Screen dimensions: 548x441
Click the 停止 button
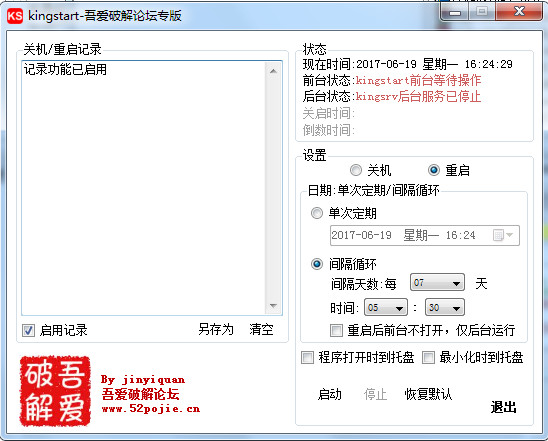[x=375, y=394]
